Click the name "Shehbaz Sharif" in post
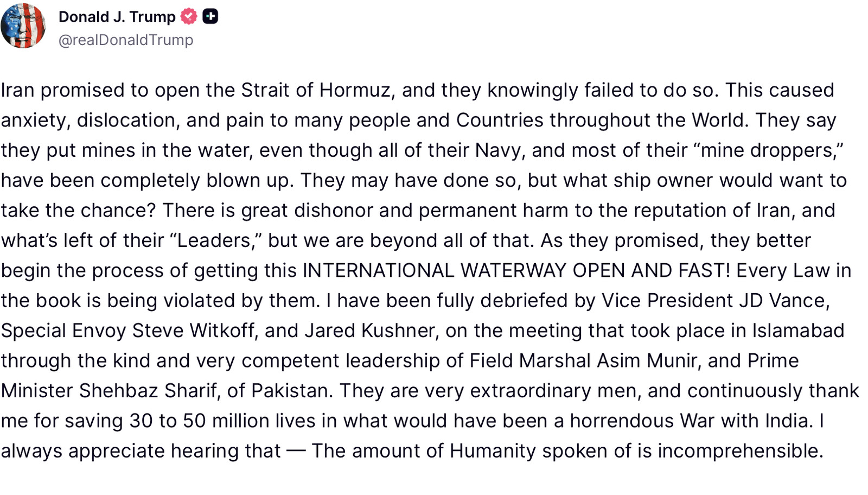The width and height of the screenshot is (868, 495). point(148,391)
